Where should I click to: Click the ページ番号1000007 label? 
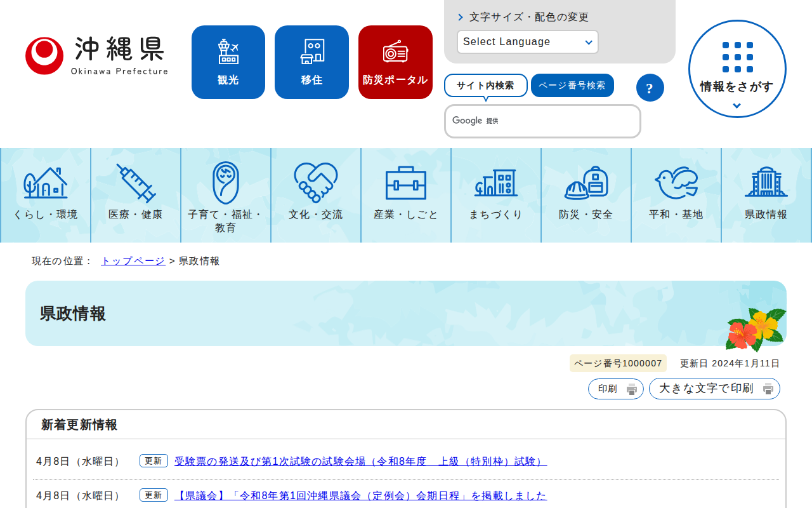[618, 364]
